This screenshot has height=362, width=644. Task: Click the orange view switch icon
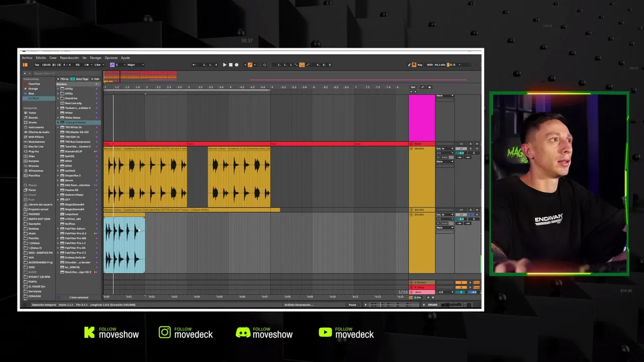[25, 65]
